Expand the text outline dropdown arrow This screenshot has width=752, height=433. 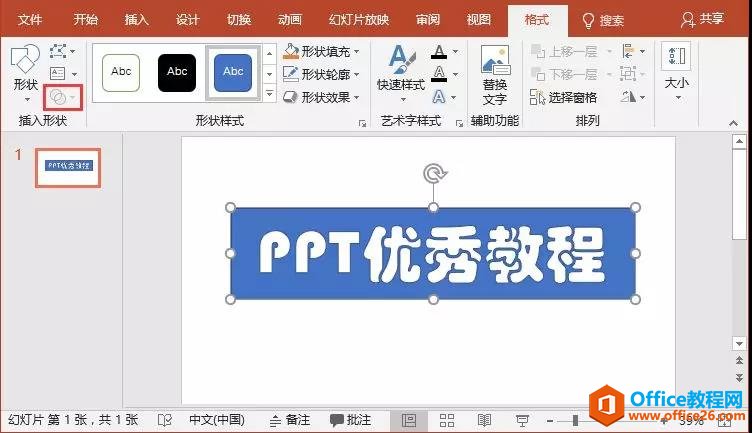[x=456, y=74]
